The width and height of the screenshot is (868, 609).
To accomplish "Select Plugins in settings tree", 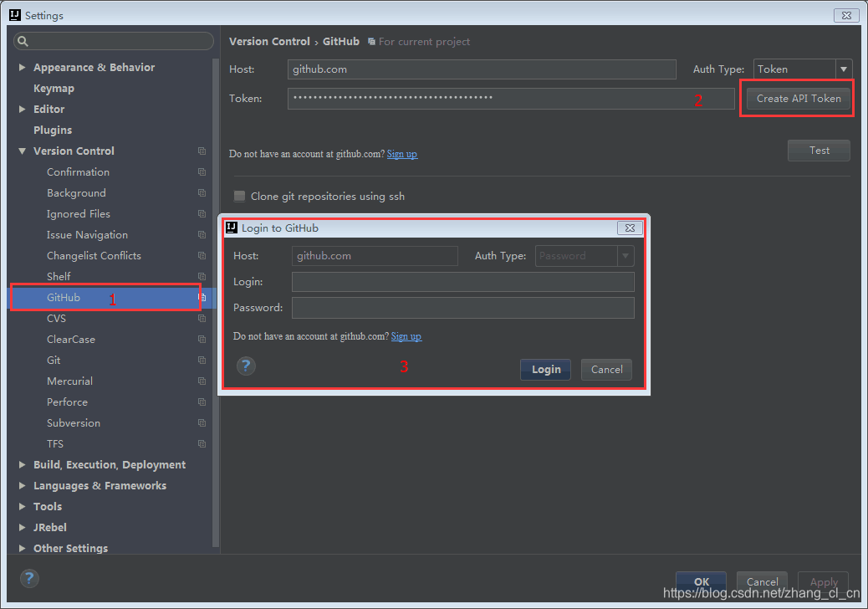I will (53, 130).
